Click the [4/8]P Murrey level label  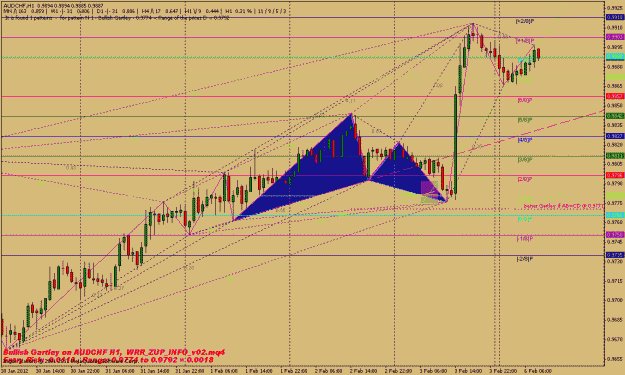coord(525,140)
